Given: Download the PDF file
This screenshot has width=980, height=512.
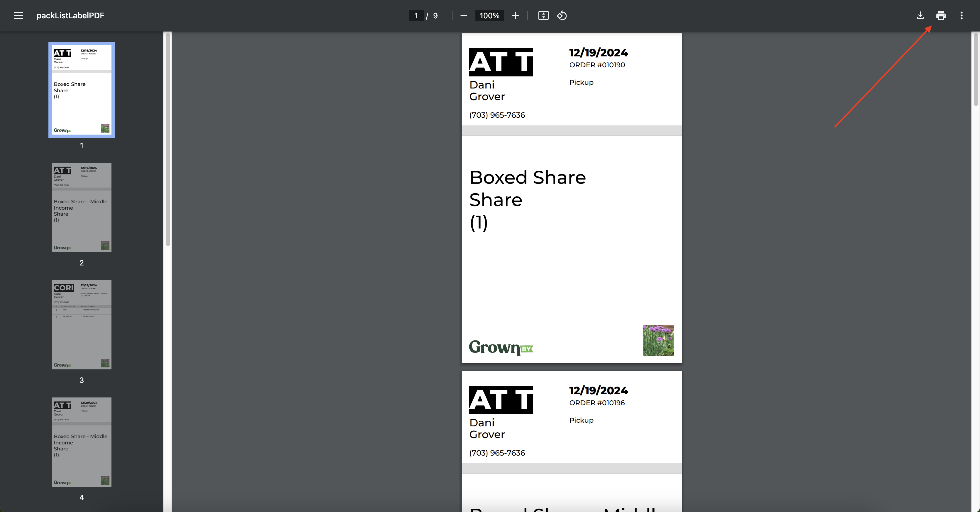Looking at the screenshot, I should tap(920, 15).
